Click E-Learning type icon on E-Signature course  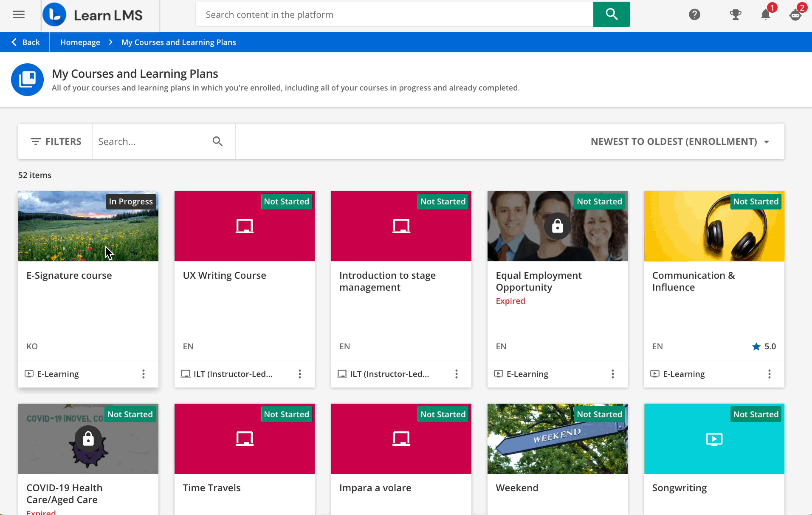coord(29,374)
